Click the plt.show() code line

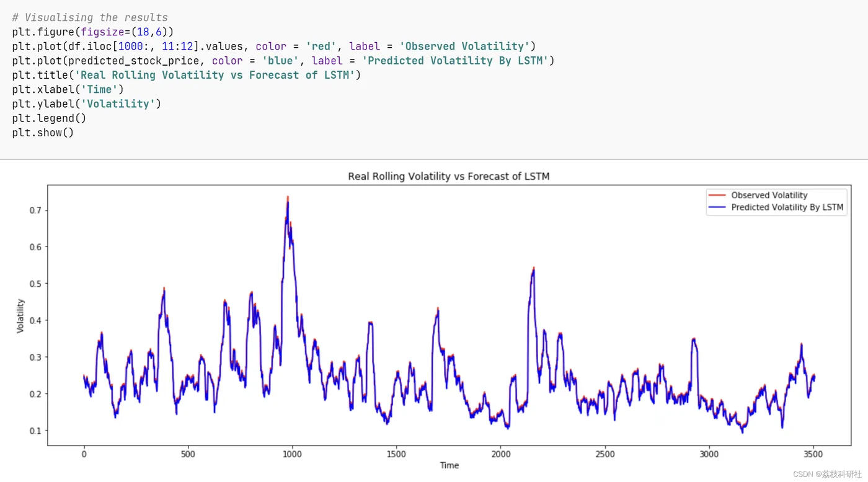click(x=43, y=133)
